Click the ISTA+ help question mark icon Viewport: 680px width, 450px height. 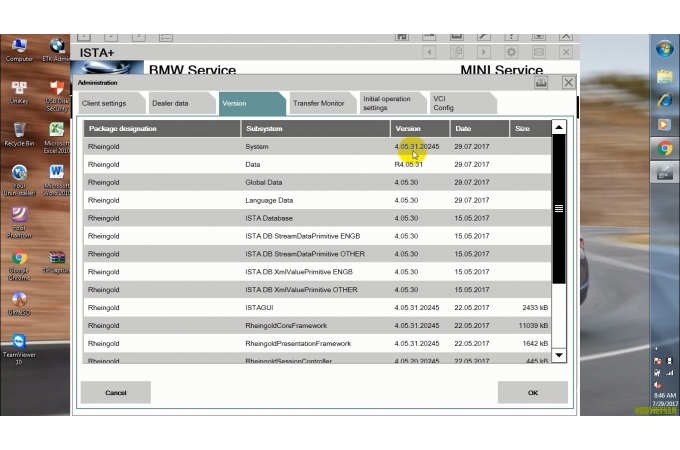click(511, 37)
